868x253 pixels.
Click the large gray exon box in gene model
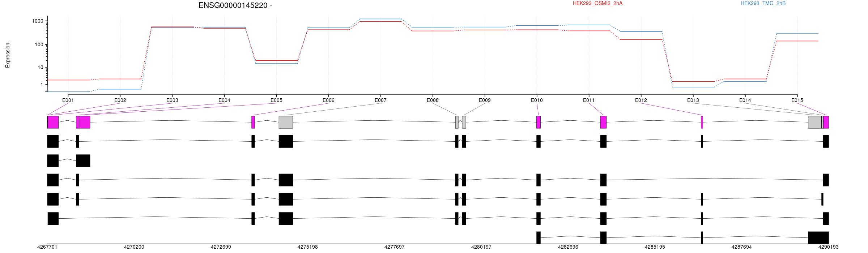[286, 122]
